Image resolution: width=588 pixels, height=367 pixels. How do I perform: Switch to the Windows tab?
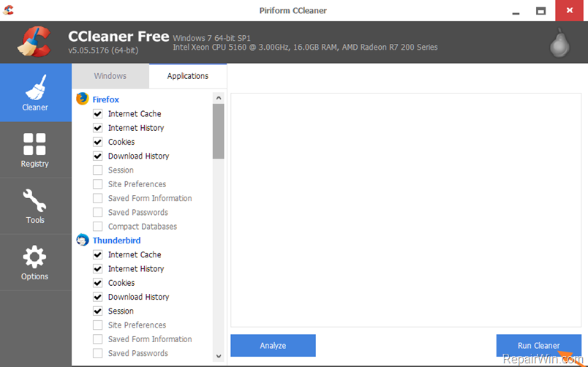pyautogui.click(x=110, y=76)
